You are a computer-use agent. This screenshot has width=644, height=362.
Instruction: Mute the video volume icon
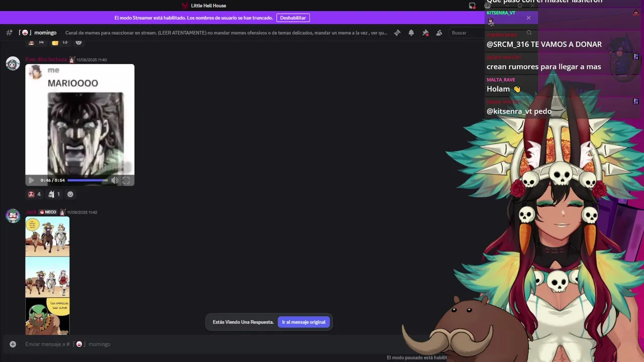click(x=115, y=180)
